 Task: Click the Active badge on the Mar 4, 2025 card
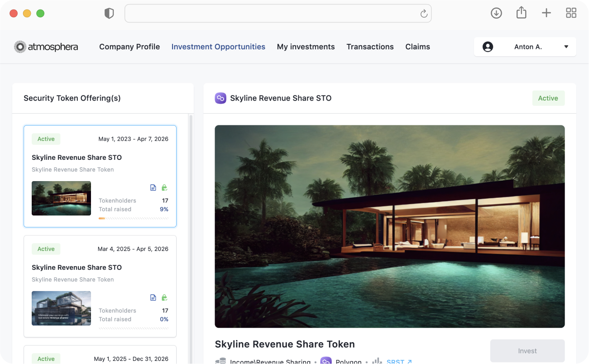46,249
